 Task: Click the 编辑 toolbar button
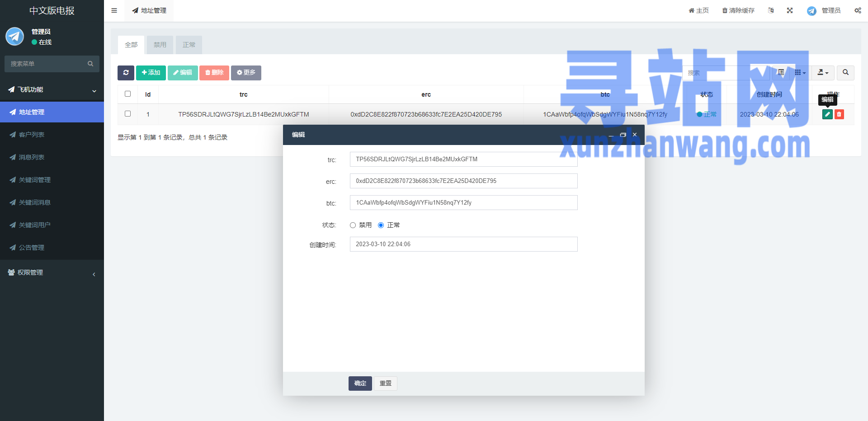[183, 73]
